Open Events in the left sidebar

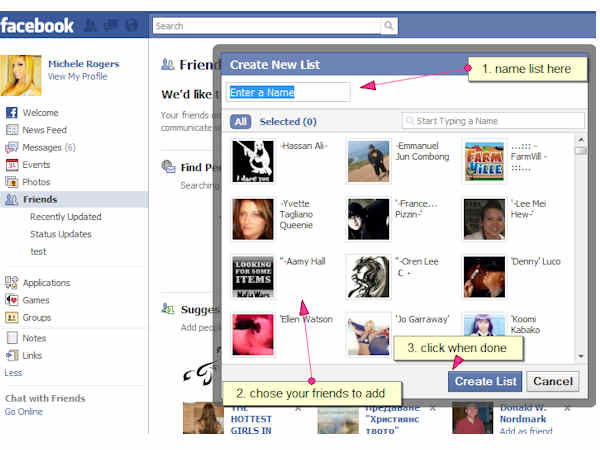[x=36, y=165]
